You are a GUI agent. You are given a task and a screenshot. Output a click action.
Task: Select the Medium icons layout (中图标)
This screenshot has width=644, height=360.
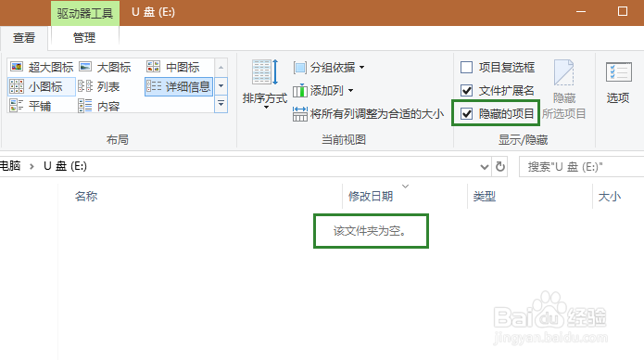[x=173, y=67]
